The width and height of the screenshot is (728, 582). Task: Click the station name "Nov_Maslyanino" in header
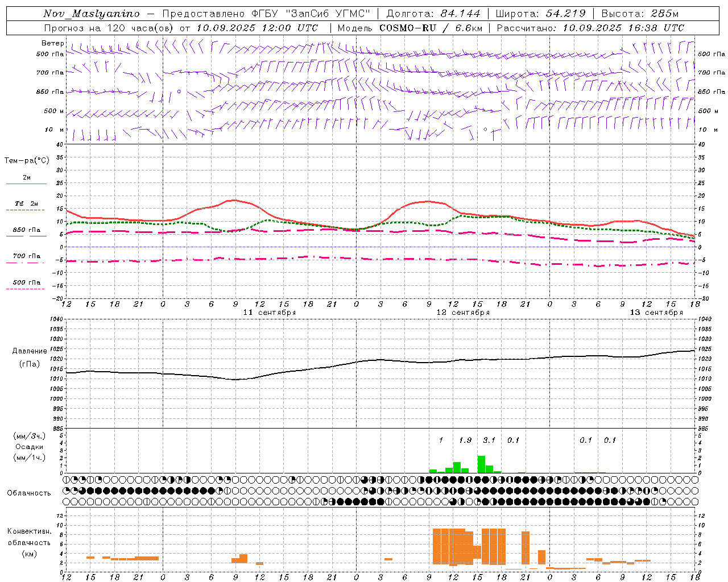point(92,14)
